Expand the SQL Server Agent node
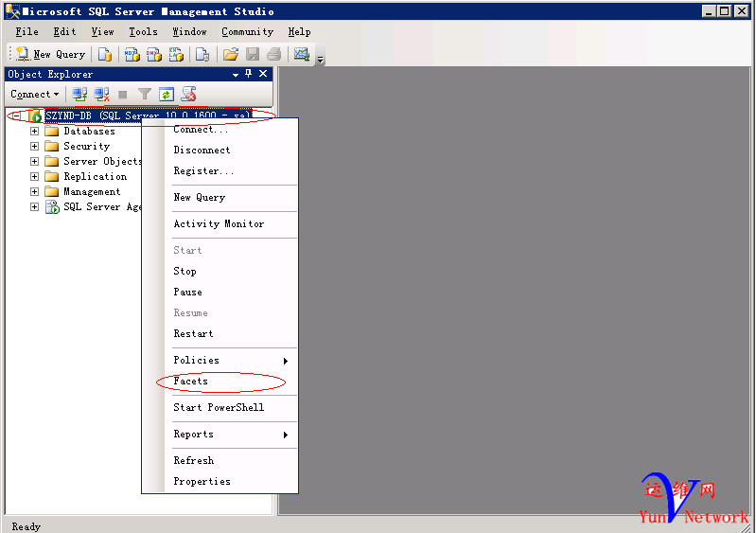This screenshot has width=756, height=533. tap(34, 207)
